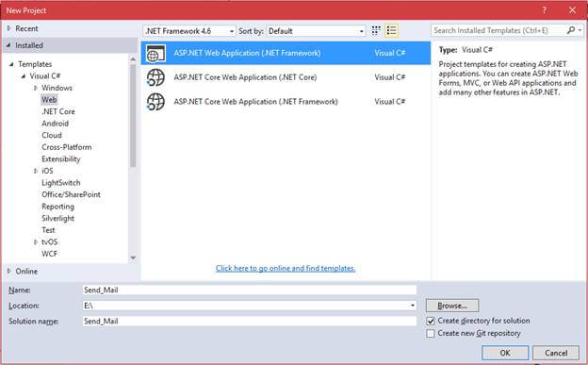The height and width of the screenshot is (365, 588).
Task: Click the Name input field
Action: (x=250, y=290)
